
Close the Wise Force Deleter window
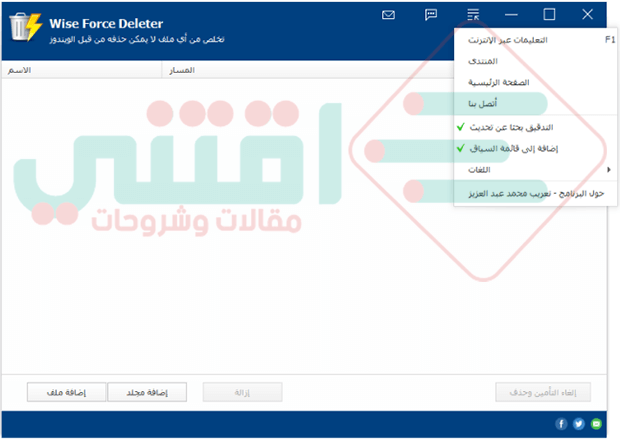coord(587,15)
